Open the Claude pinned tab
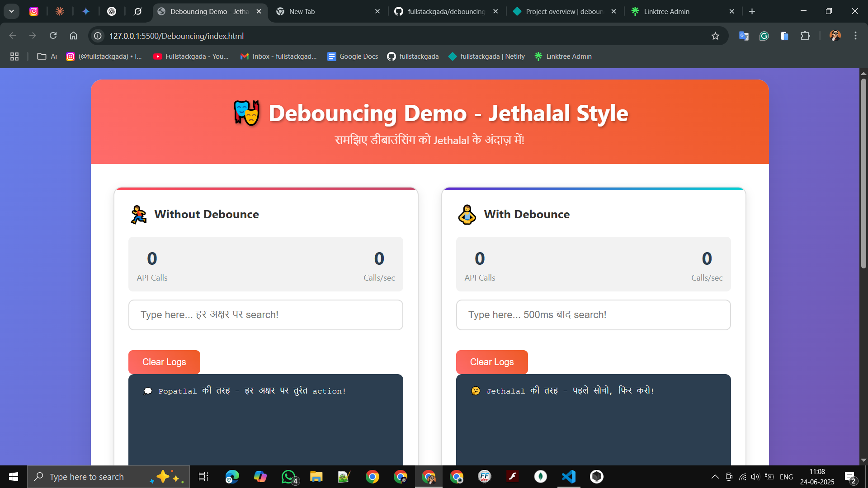 click(x=60, y=11)
